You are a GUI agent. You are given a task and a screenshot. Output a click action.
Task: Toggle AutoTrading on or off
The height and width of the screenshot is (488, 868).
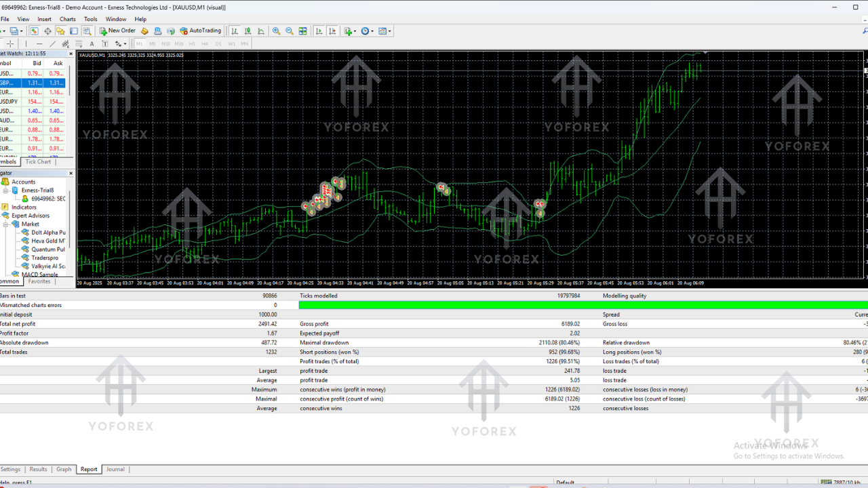[x=200, y=30]
